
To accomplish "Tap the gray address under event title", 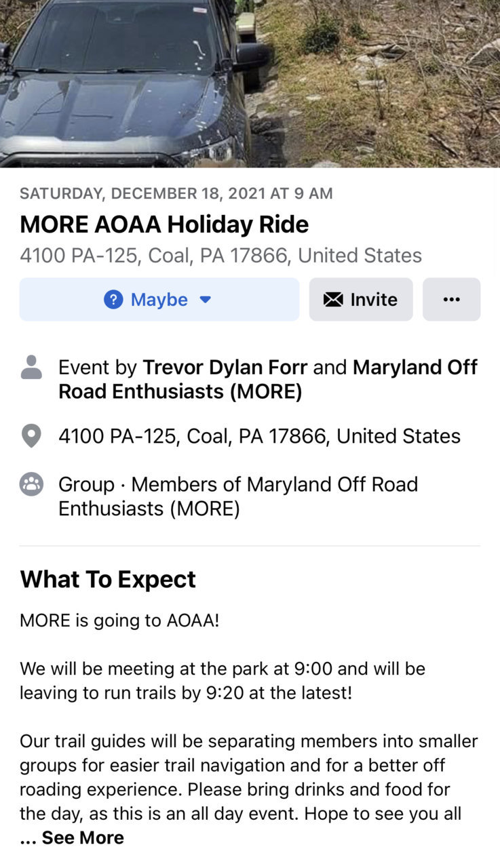I will click(221, 256).
